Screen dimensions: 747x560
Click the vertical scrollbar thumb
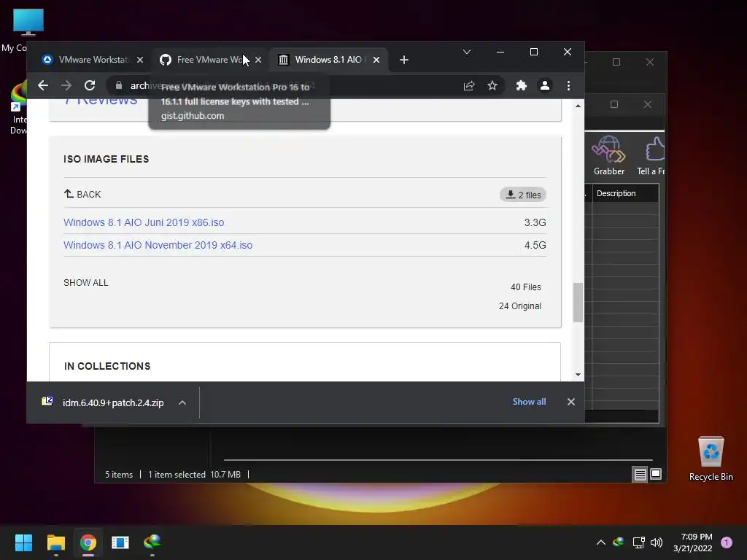[578, 303]
